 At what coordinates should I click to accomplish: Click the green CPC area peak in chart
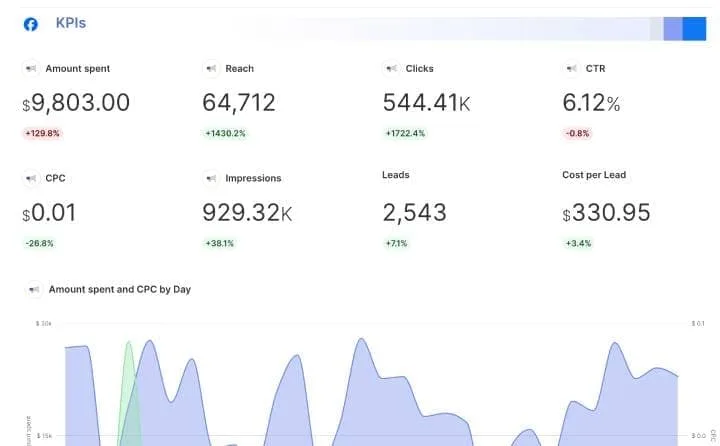click(129, 344)
